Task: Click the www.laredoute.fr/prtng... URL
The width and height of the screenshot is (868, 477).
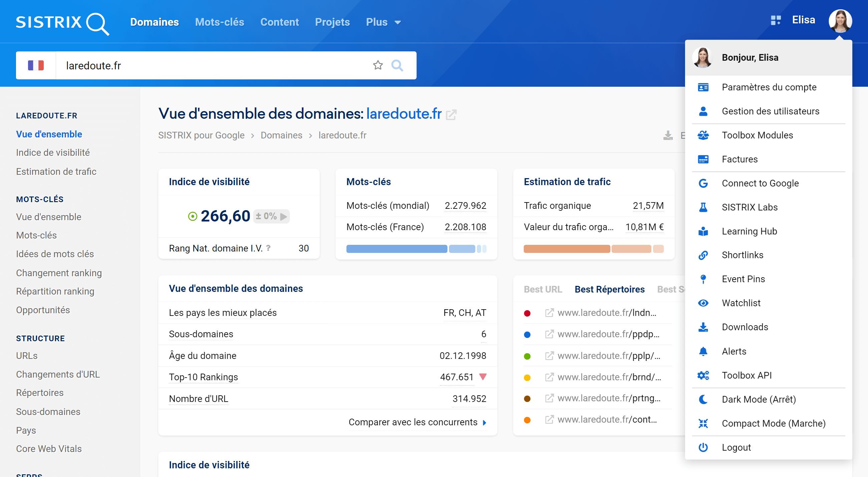Action: pos(609,398)
